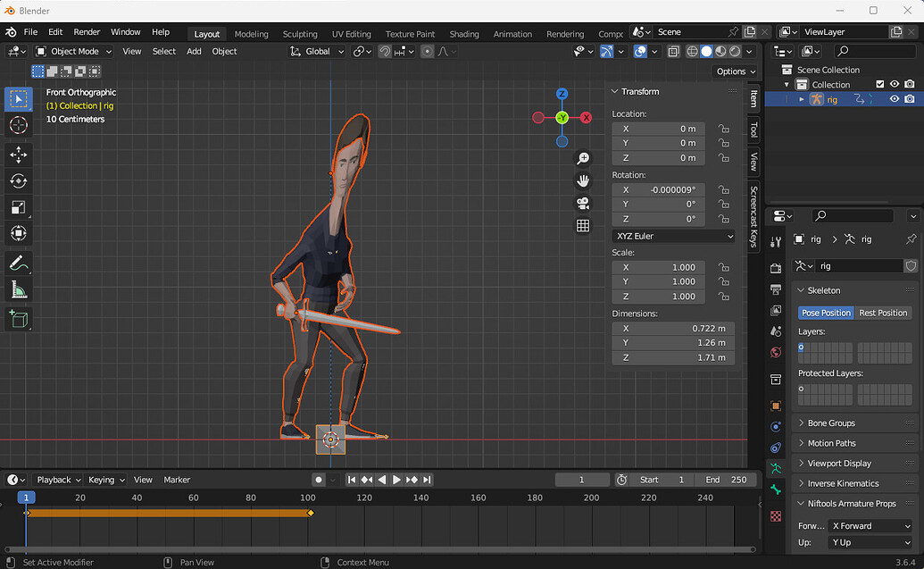Open the Global transform orientation dropdown

pyautogui.click(x=317, y=51)
